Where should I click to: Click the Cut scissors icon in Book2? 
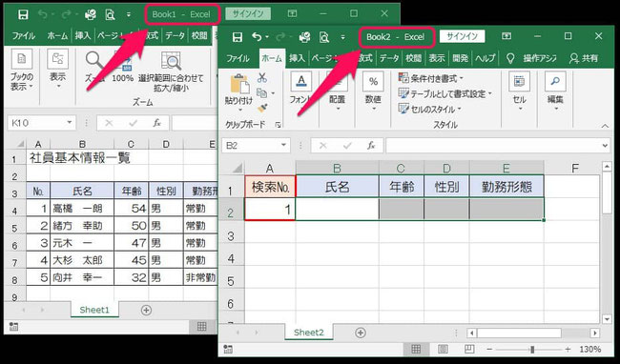point(262,77)
